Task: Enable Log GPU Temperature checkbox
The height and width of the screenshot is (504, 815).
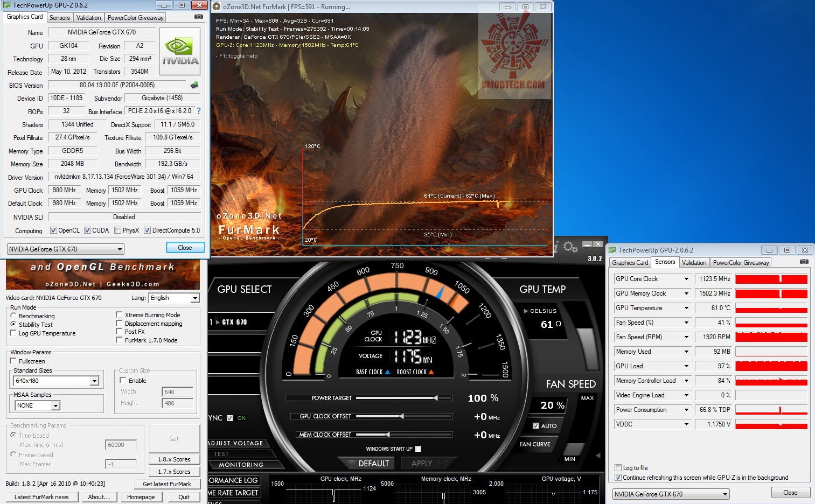Action: [x=13, y=333]
